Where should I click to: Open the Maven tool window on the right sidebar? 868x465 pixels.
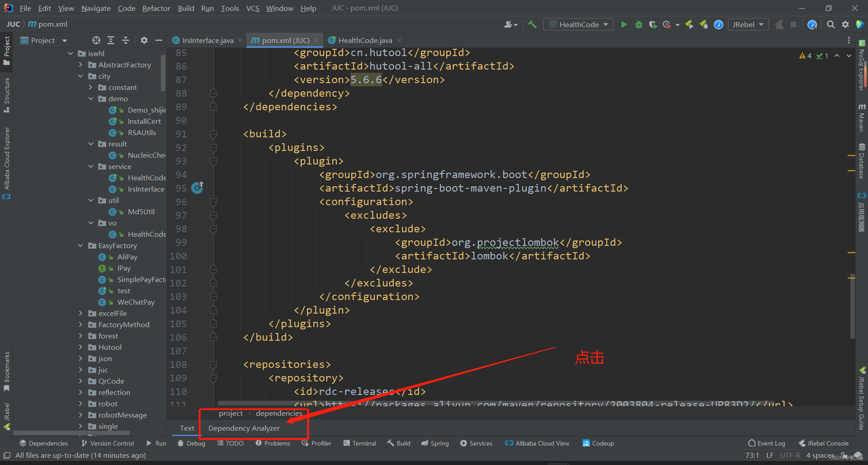(x=862, y=118)
